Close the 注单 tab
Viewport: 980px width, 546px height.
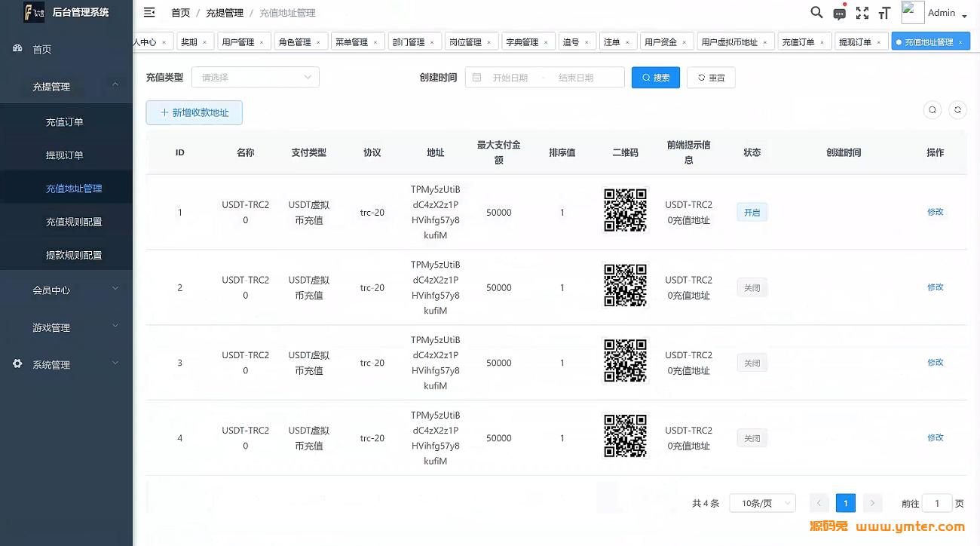pos(627,42)
